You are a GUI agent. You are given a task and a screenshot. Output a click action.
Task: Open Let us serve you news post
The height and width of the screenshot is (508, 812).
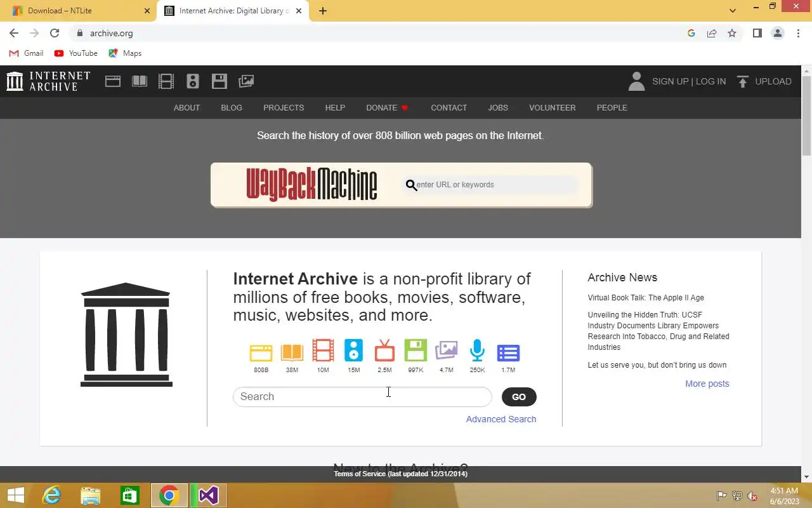pos(657,365)
